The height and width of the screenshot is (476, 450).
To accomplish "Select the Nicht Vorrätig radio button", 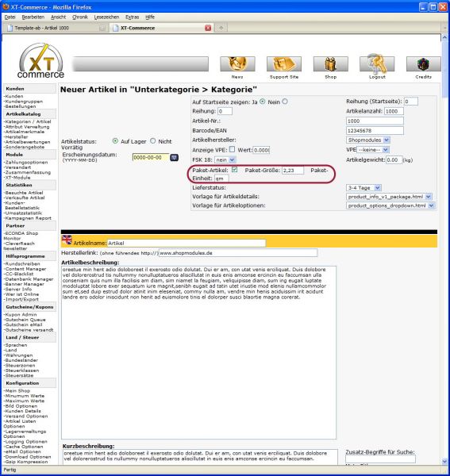I will pos(152,141).
